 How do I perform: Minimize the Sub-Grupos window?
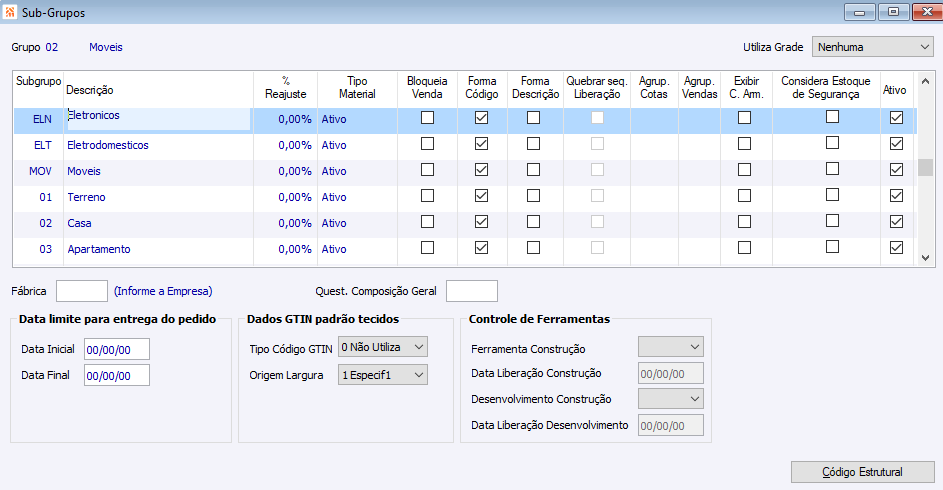pos(859,12)
